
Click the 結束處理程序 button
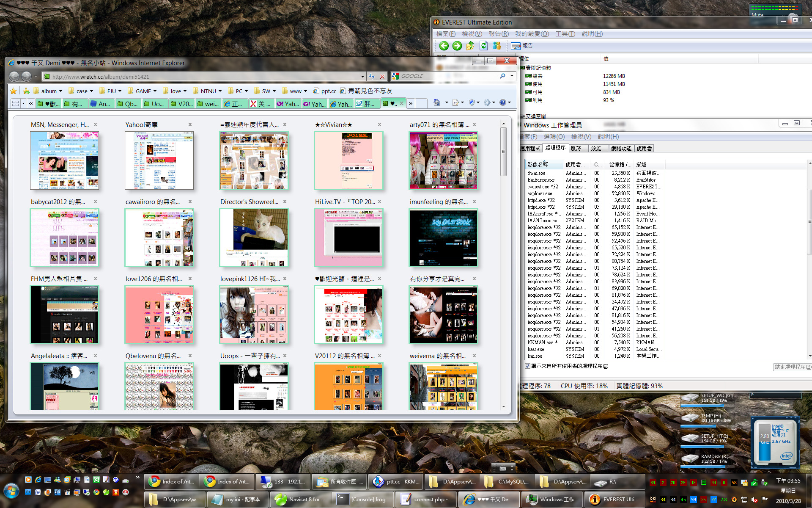click(x=792, y=367)
